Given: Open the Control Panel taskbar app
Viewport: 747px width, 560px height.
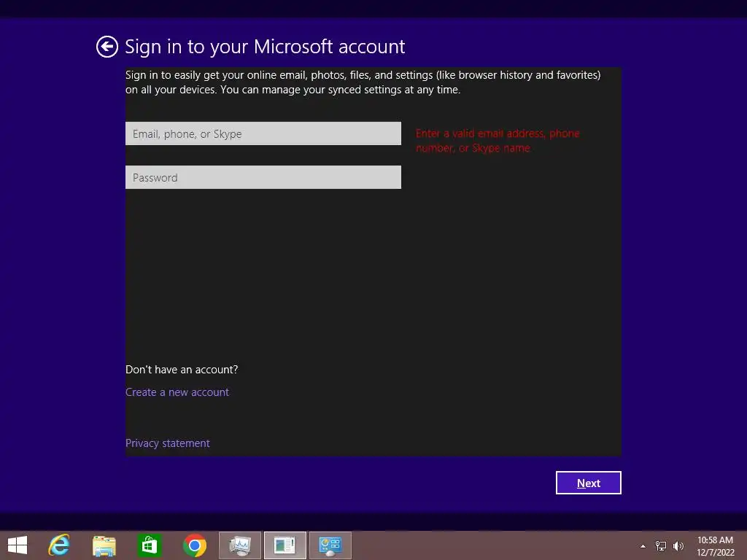Looking at the screenshot, I should coord(330,545).
